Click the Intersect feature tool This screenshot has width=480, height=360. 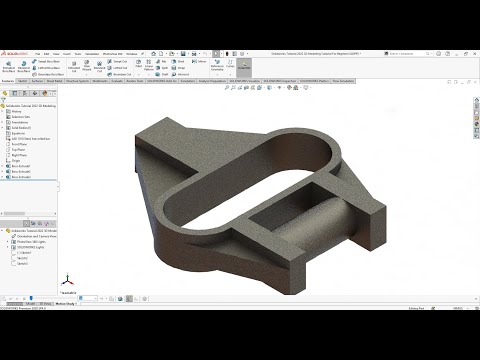click(x=180, y=74)
